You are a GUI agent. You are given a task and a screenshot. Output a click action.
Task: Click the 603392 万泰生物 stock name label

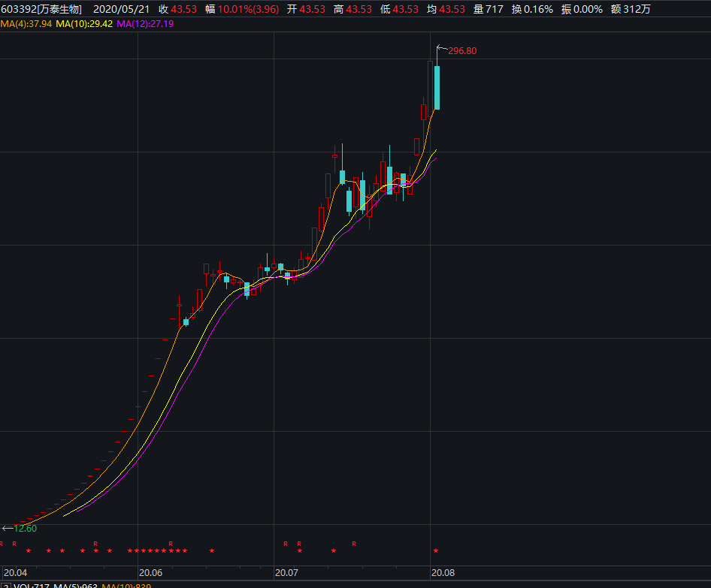pos(41,9)
